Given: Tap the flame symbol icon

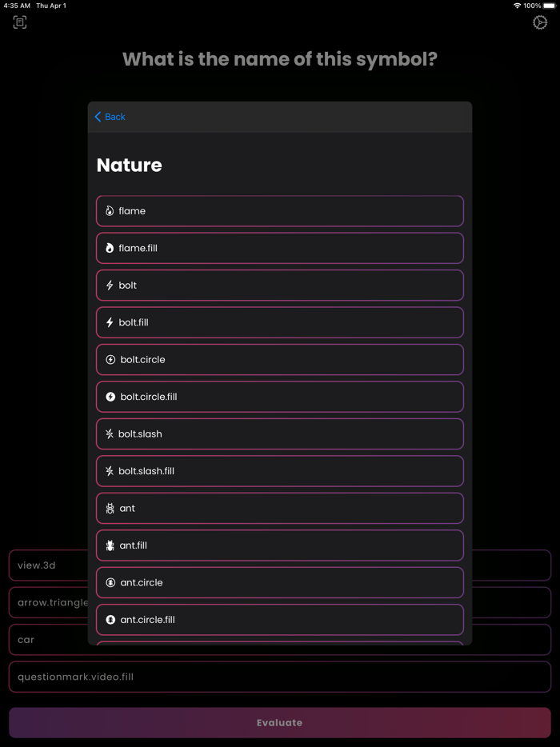Looking at the screenshot, I should (x=110, y=211).
